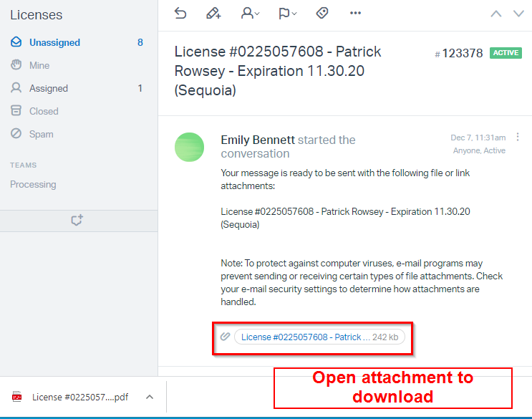Click the new conversation icon in sidebar
Viewport: 532px width, 419px height.
tap(77, 220)
